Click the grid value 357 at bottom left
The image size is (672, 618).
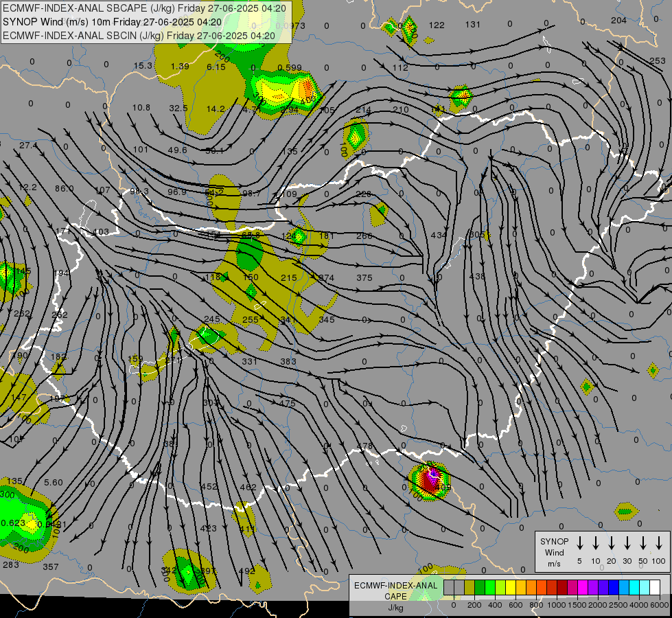[51, 566]
